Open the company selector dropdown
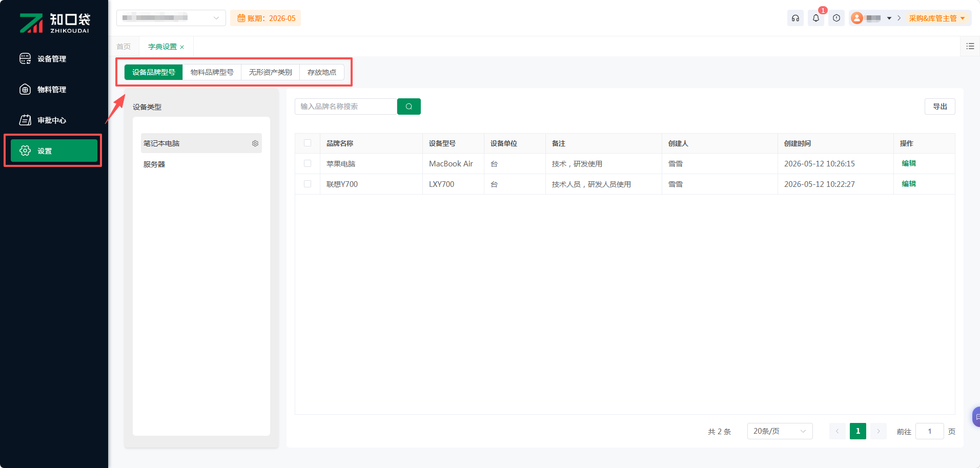This screenshot has height=468, width=980. click(x=171, y=18)
